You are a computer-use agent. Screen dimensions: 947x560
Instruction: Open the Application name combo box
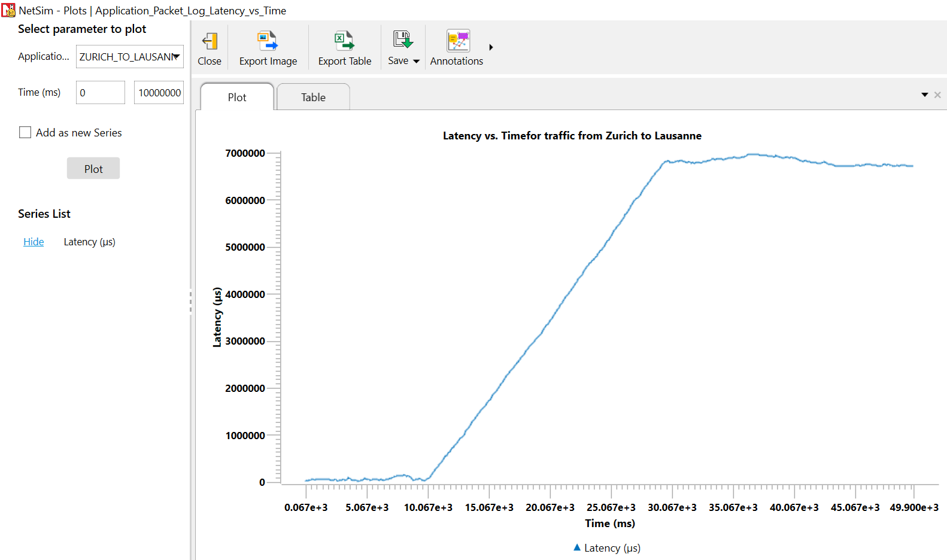coord(130,57)
